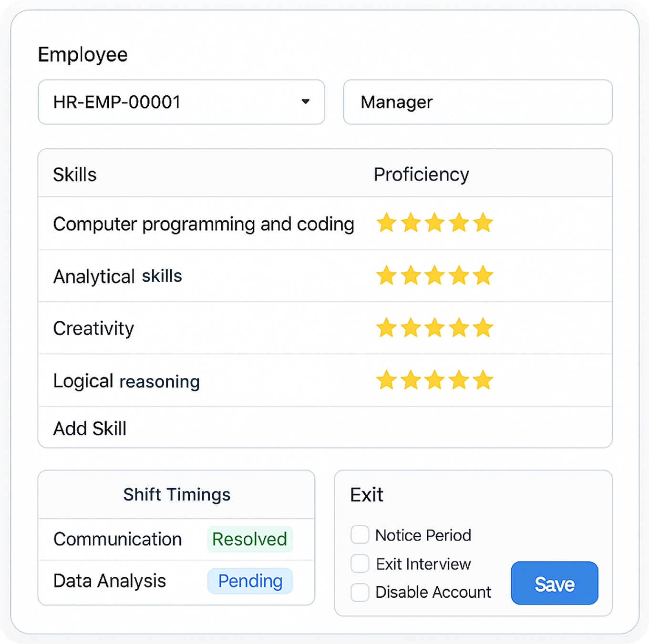Check the Exit Interview option

[360, 563]
